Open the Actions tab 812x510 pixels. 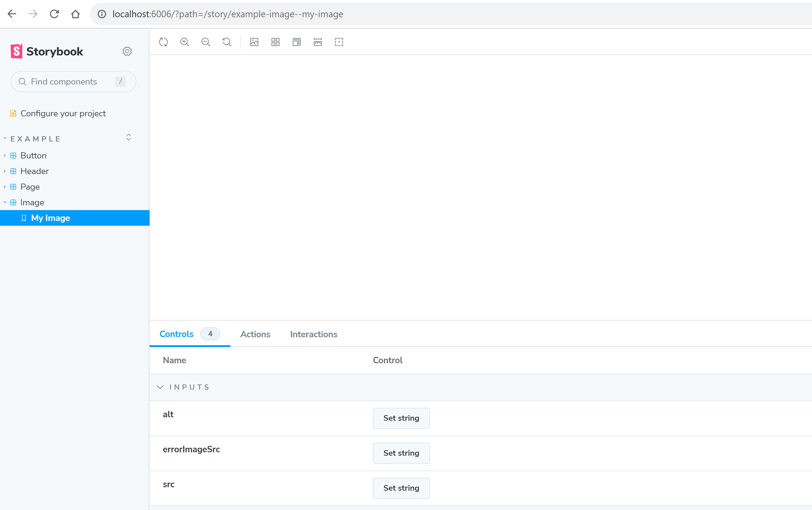coord(255,334)
